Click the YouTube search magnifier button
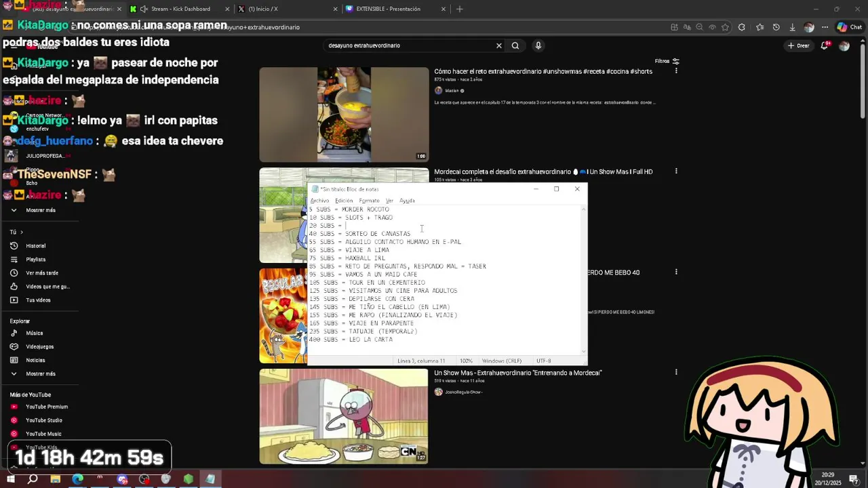868x488 pixels. tap(515, 45)
